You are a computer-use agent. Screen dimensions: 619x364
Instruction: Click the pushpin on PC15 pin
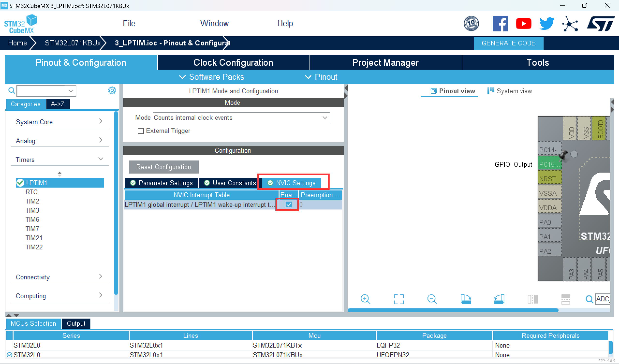click(x=563, y=155)
